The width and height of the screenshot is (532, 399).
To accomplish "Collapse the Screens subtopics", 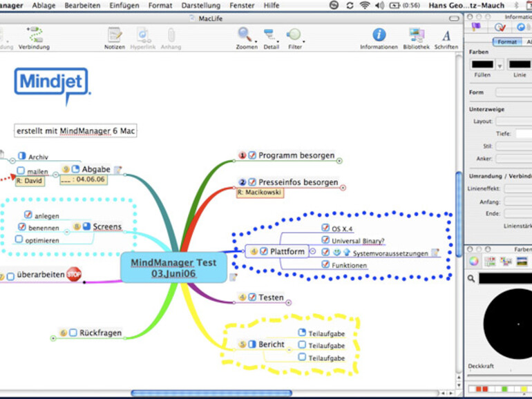I will point(67,232).
